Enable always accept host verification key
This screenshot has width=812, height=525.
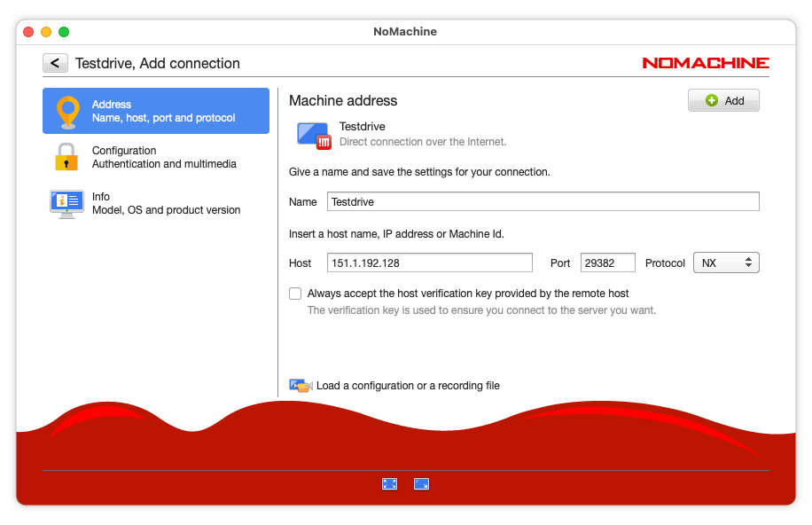tap(295, 294)
